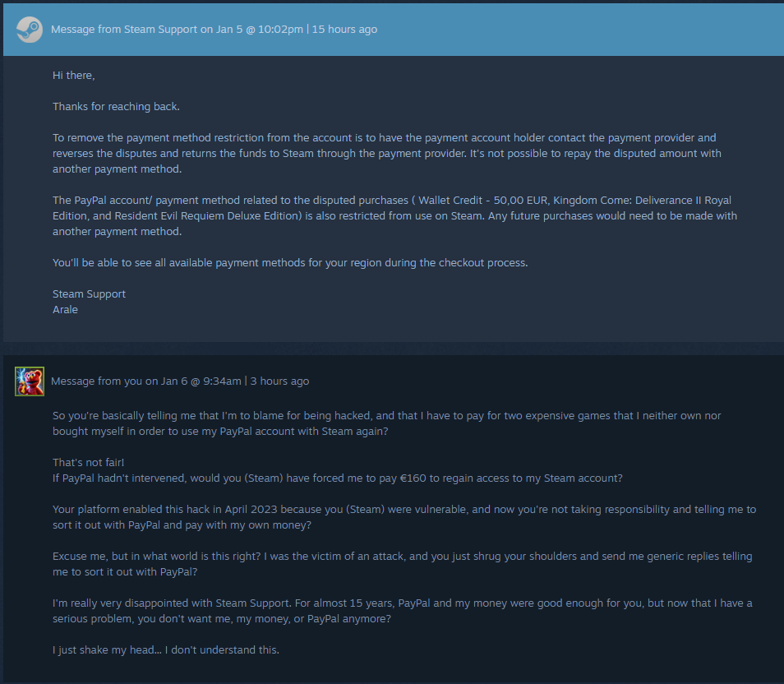The image size is (784, 684).
Task: Click the 'Hi there,' greeting line
Action: click(73, 76)
